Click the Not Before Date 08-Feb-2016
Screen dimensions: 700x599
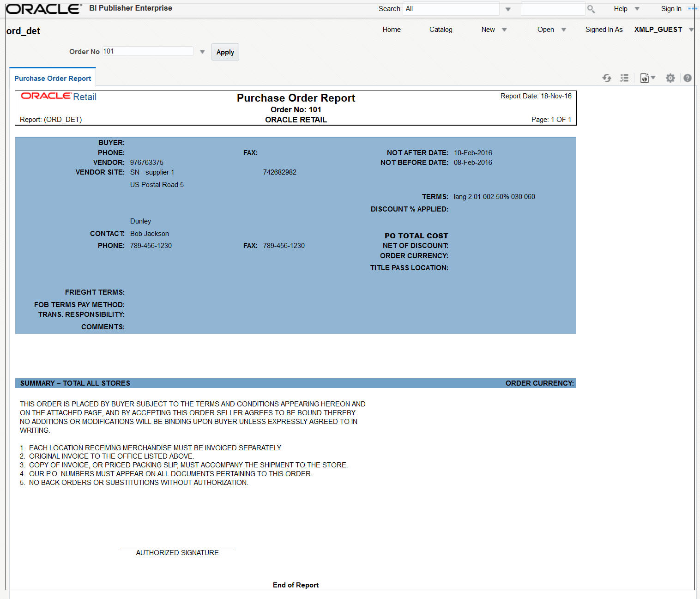click(x=473, y=163)
